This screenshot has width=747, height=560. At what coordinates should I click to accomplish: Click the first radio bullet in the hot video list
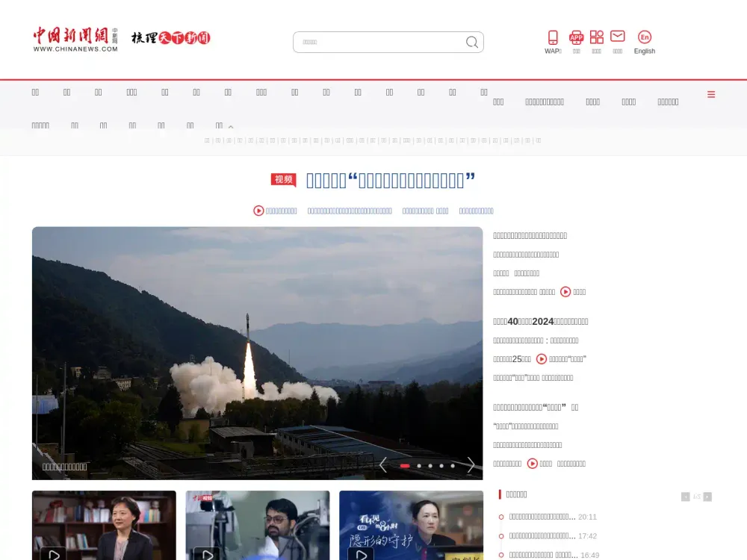coord(501,517)
